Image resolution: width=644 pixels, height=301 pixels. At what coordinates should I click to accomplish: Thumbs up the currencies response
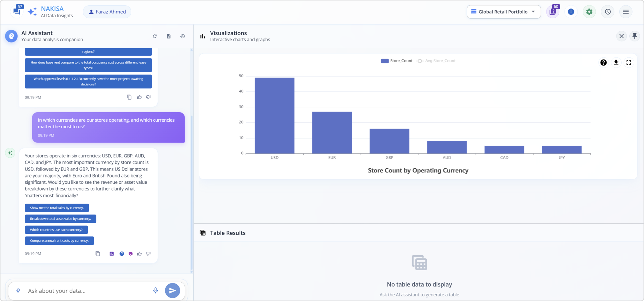(x=139, y=254)
